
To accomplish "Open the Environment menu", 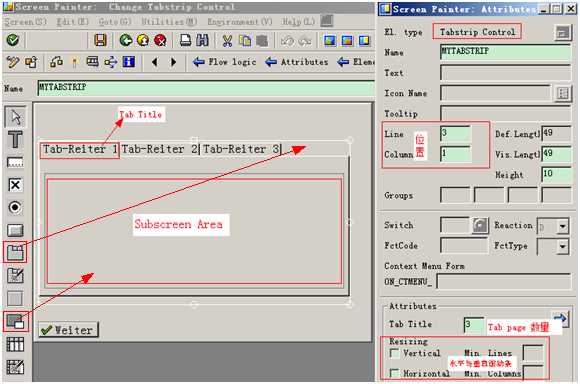I will coord(240,22).
